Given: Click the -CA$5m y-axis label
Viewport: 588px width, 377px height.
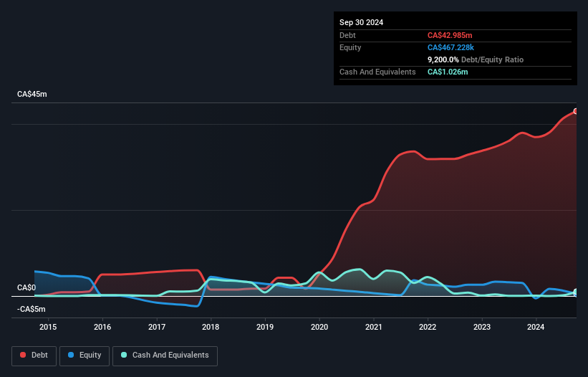Looking at the screenshot, I should pos(31,309).
